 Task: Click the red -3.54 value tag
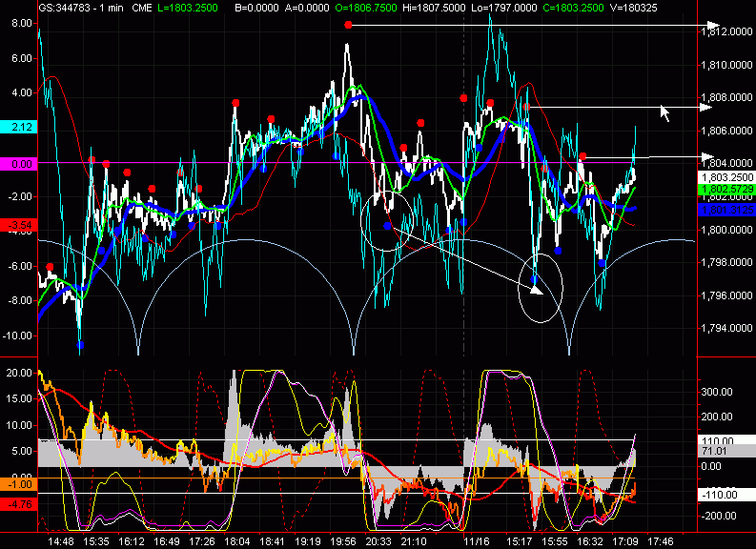click(19, 225)
